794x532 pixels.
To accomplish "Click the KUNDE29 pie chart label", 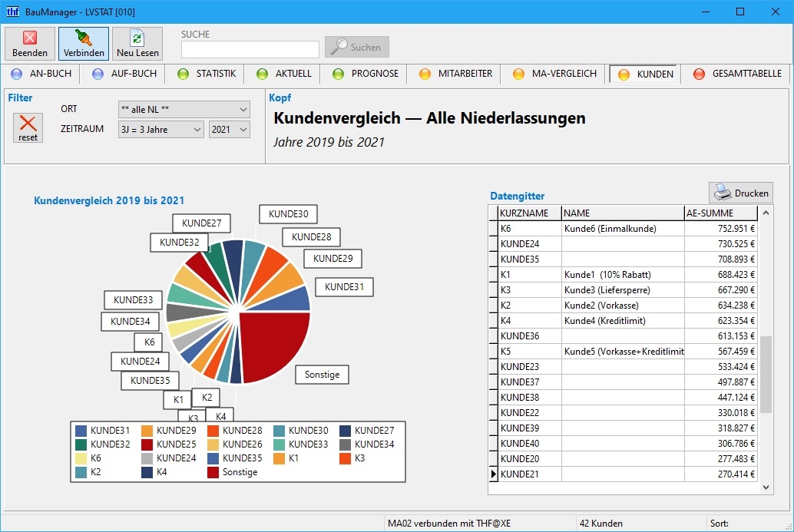I will [332, 259].
